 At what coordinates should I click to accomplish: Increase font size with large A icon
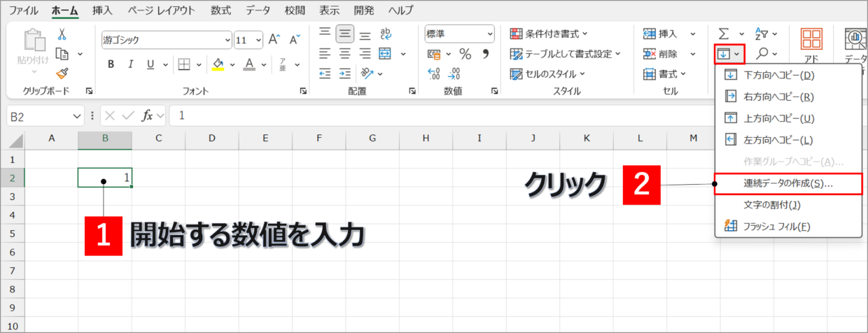coord(274,39)
